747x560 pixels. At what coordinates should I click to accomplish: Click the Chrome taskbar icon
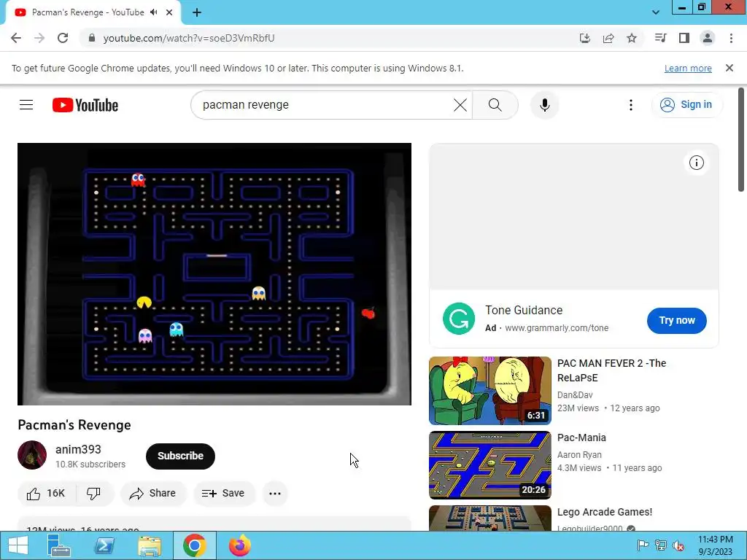click(x=194, y=545)
